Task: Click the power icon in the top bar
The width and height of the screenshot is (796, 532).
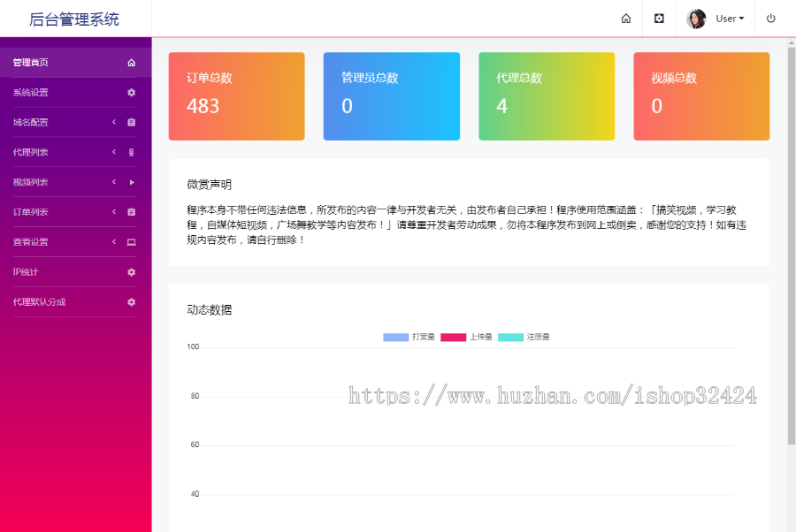Action: (771, 18)
